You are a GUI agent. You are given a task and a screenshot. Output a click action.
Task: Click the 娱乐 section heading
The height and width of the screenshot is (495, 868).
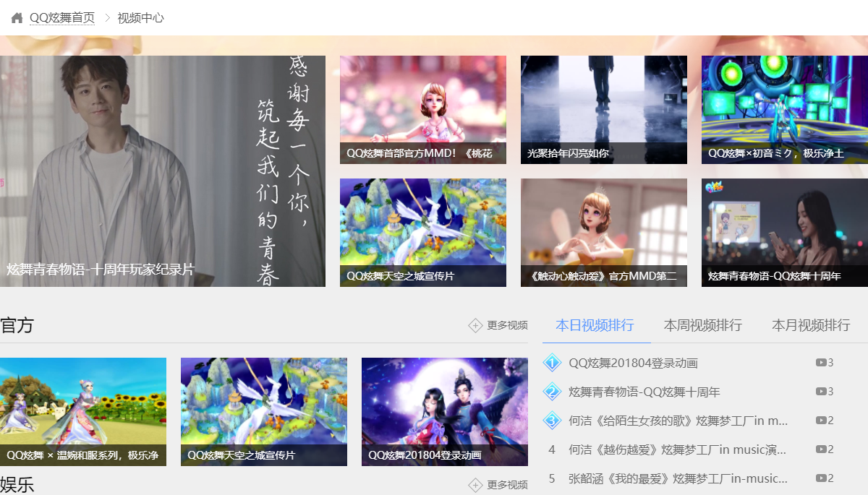[x=17, y=484]
